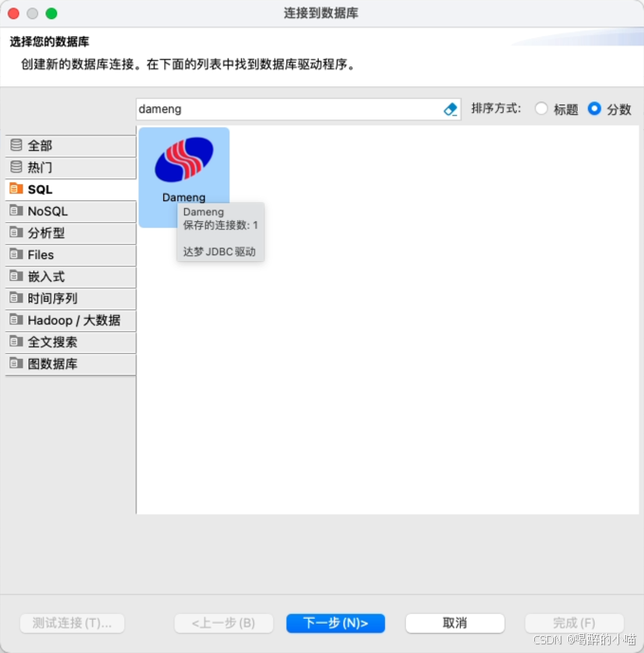Select the Dameng database driver logo

point(184,159)
